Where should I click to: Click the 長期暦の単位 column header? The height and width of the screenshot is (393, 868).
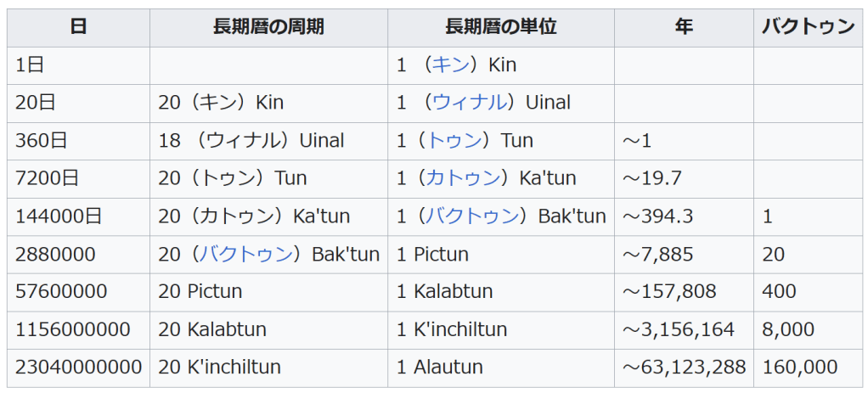(x=501, y=27)
